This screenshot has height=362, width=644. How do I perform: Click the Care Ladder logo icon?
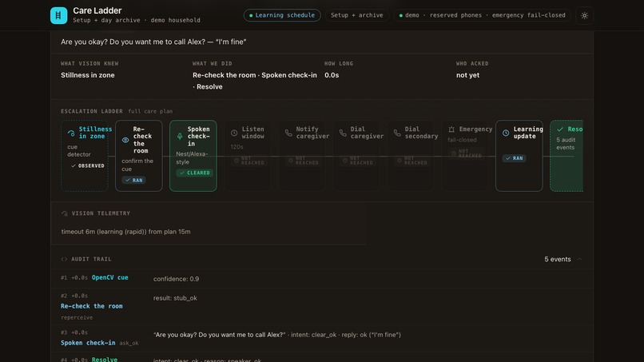[58, 16]
